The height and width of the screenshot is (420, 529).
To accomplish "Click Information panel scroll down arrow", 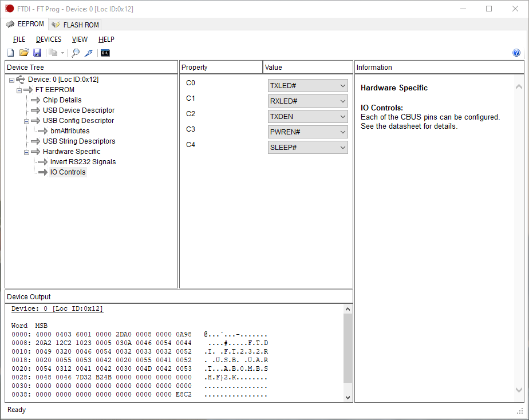I will point(519,390).
